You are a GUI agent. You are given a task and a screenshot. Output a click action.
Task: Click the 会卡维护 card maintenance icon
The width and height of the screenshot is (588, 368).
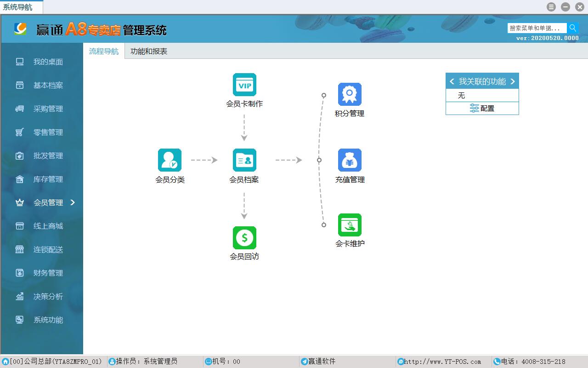[x=350, y=225]
